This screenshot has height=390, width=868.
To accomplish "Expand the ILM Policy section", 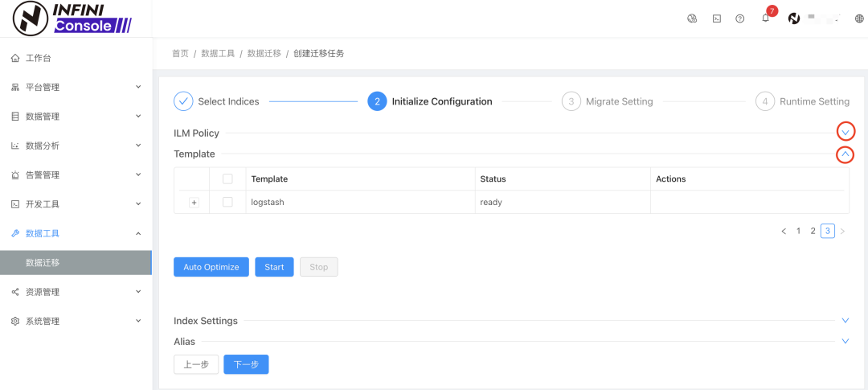I will tap(845, 133).
